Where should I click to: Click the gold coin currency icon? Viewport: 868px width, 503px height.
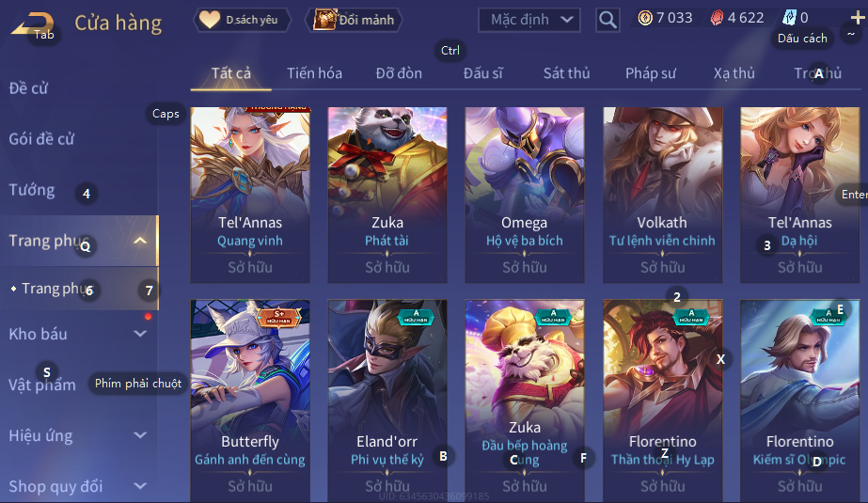click(645, 18)
